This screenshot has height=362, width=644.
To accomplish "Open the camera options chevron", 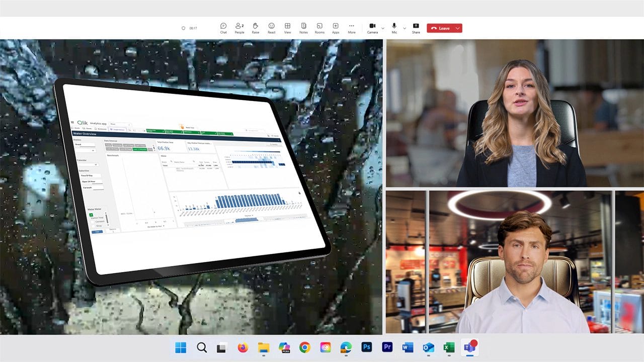I will coord(382,28).
